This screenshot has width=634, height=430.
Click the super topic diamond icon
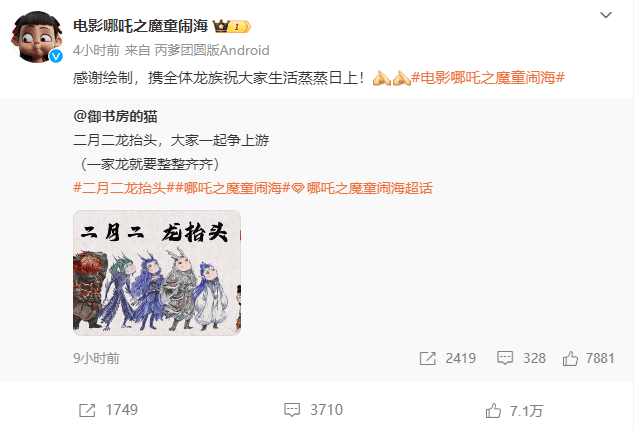[298, 189]
